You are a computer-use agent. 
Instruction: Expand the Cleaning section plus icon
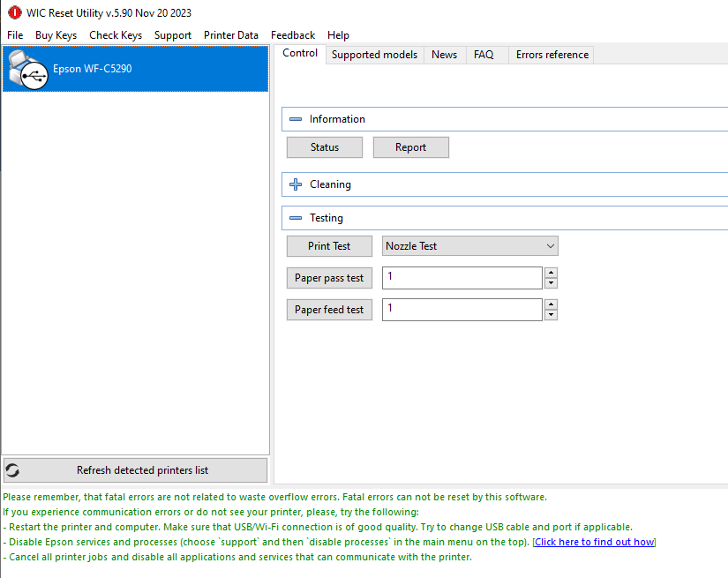pyautogui.click(x=296, y=184)
